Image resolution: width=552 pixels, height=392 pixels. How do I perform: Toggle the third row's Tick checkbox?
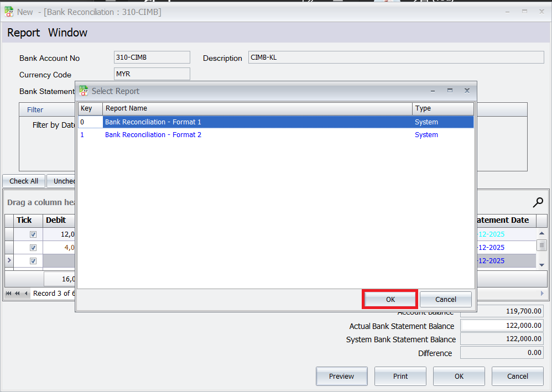point(33,261)
